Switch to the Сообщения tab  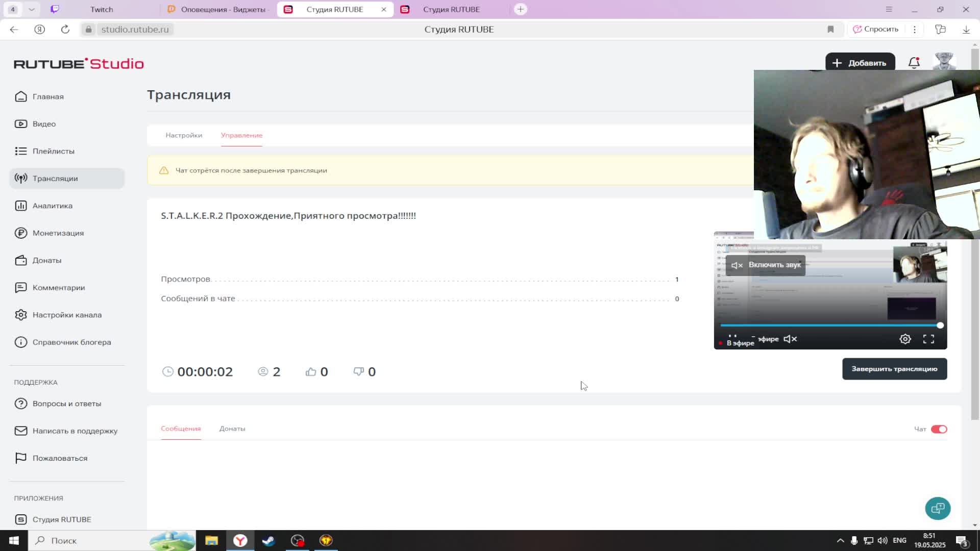click(181, 429)
